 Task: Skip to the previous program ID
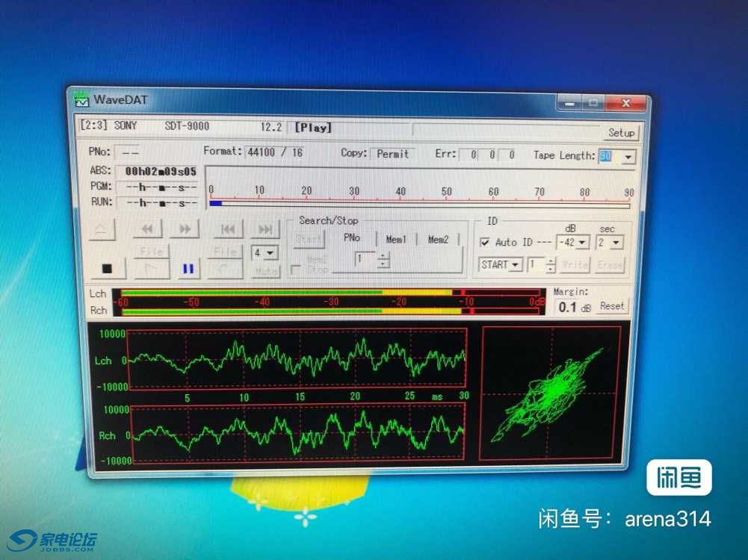click(228, 229)
